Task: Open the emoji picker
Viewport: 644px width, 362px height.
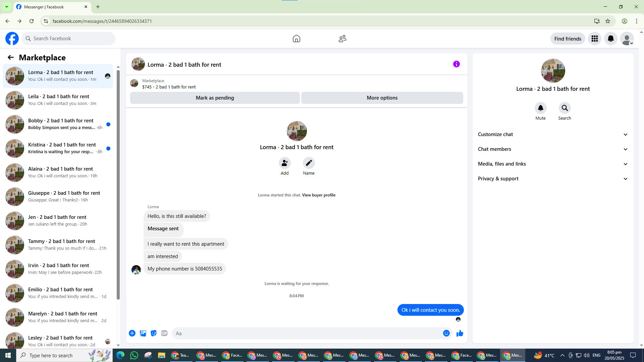Action: (x=446, y=333)
